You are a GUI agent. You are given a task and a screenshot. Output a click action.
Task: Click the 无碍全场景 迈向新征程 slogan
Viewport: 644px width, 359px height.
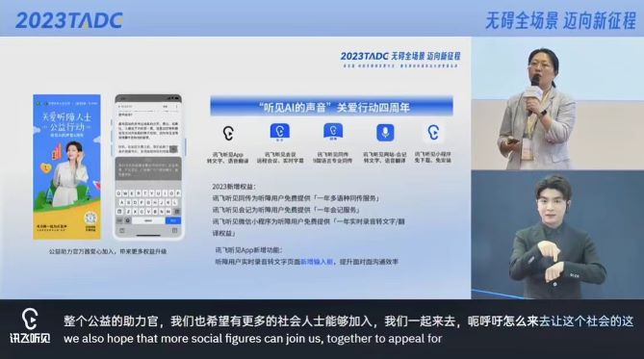click(560, 20)
